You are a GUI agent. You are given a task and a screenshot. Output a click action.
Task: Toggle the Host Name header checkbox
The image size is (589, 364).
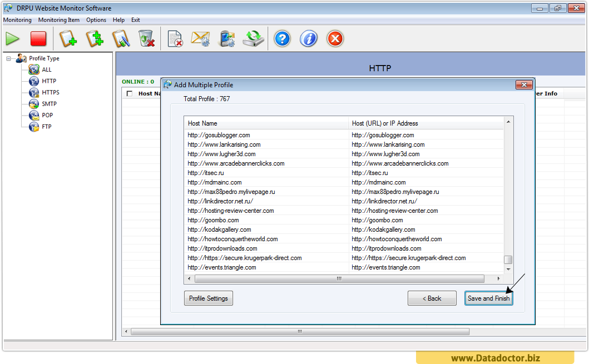pyautogui.click(x=130, y=93)
